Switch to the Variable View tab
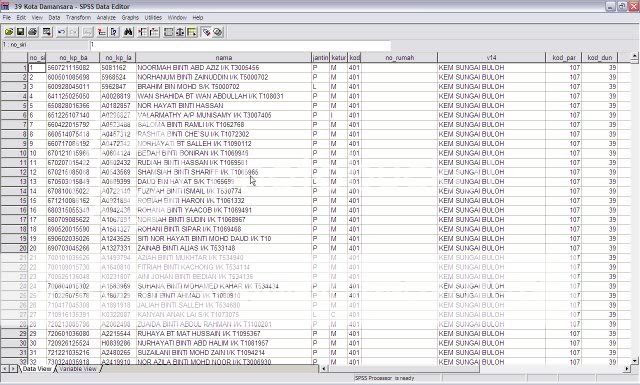This screenshot has width=640, height=385. [78, 369]
